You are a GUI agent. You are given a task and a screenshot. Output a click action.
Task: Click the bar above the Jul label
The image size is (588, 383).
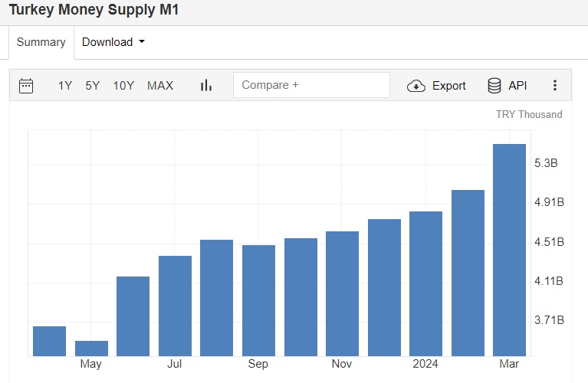[175, 306]
